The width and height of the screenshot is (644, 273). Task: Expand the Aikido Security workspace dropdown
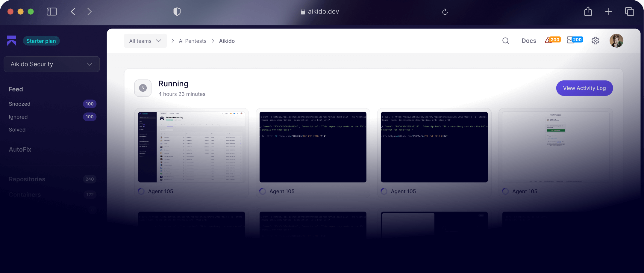(52, 64)
